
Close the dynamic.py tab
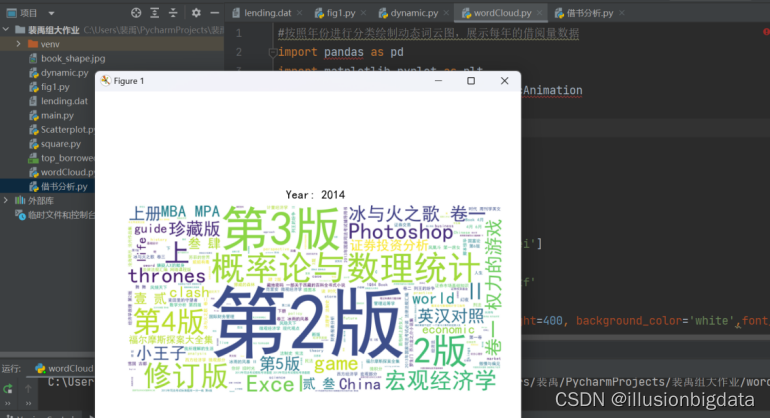tap(446, 13)
